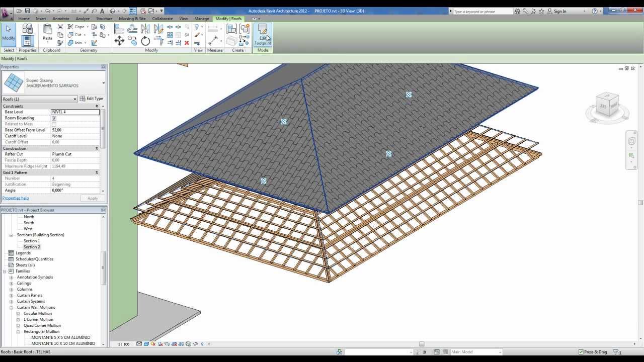The width and height of the screenshot is (644, 362).
Task: Collapse the Construction section
Action: pyautogui.click(x=97, y=148)
